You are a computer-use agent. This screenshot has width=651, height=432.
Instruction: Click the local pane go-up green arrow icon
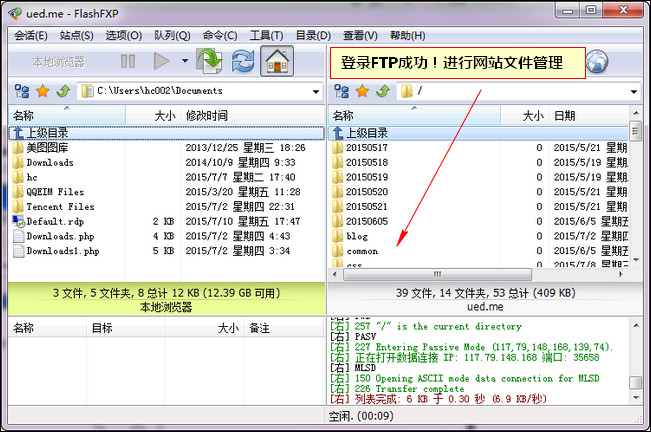click(x=63, y=91)
